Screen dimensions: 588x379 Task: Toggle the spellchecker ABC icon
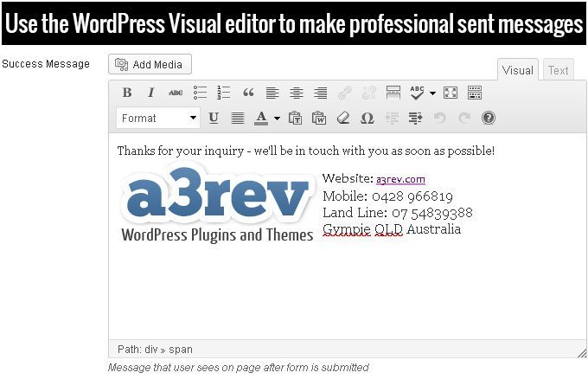click(x=417, y=93)
